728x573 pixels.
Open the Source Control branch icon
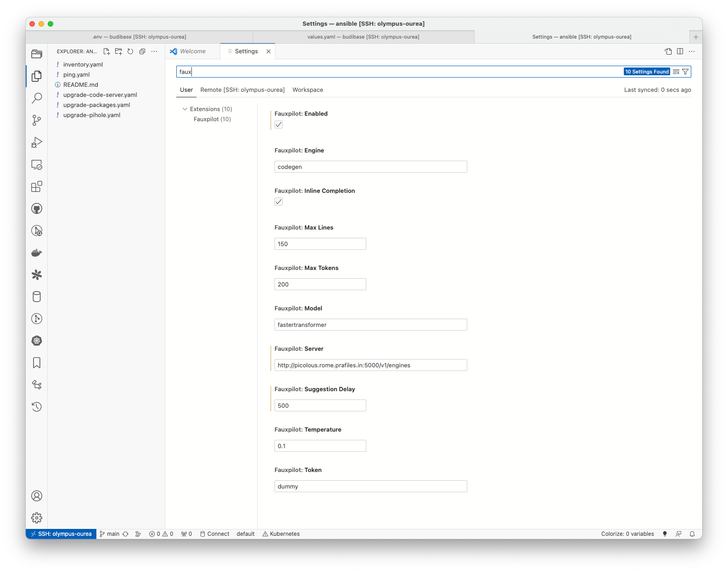(x=37, y=120)
